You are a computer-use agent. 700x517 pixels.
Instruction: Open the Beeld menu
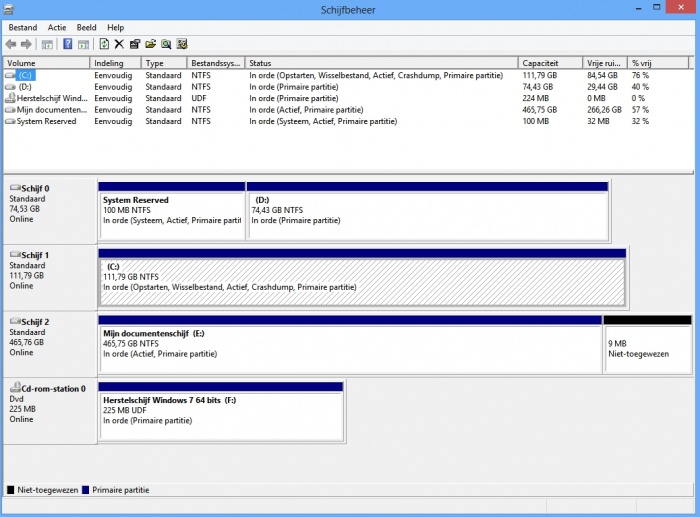click(x=87, y=27)
